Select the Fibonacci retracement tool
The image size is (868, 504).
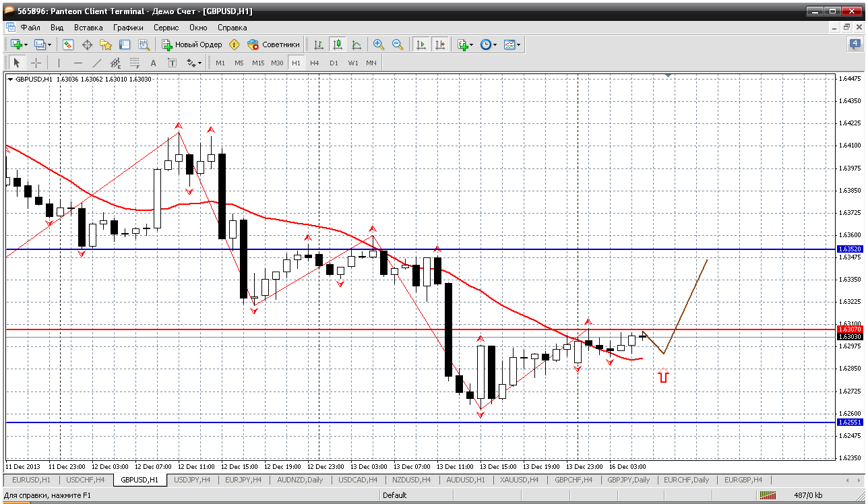tap(134, 63)
